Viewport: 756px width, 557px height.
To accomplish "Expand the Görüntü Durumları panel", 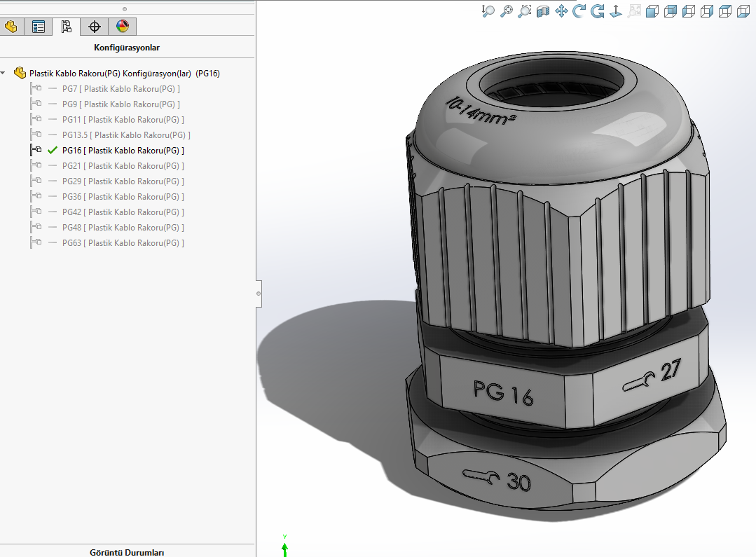I will point(127,552).
